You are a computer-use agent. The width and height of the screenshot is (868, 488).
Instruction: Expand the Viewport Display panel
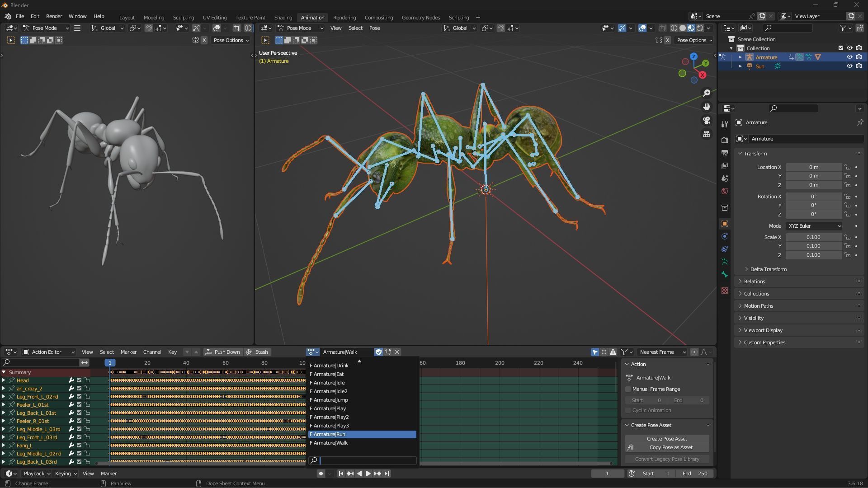763,330
